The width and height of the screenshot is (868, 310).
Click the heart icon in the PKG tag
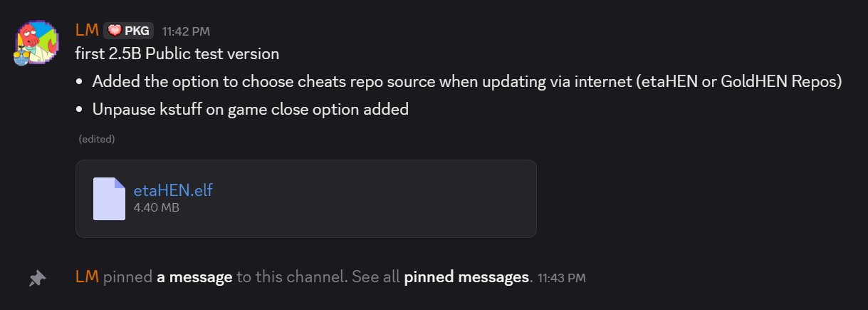(x=114, y=31)
